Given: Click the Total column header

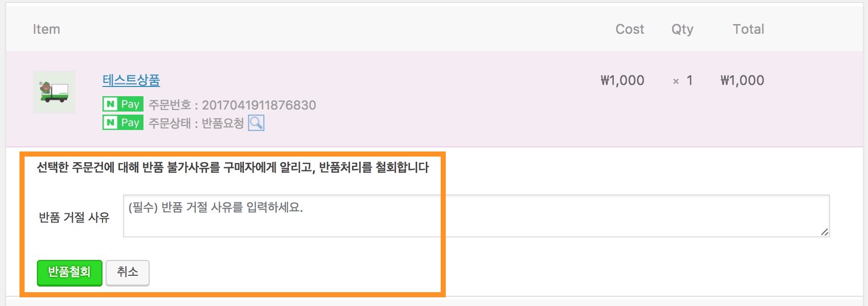Looking at the screenshot, I should (x=749, y=29).
